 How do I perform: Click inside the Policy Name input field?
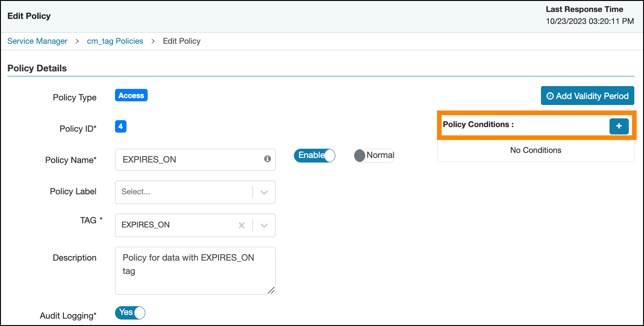[184, 159]
